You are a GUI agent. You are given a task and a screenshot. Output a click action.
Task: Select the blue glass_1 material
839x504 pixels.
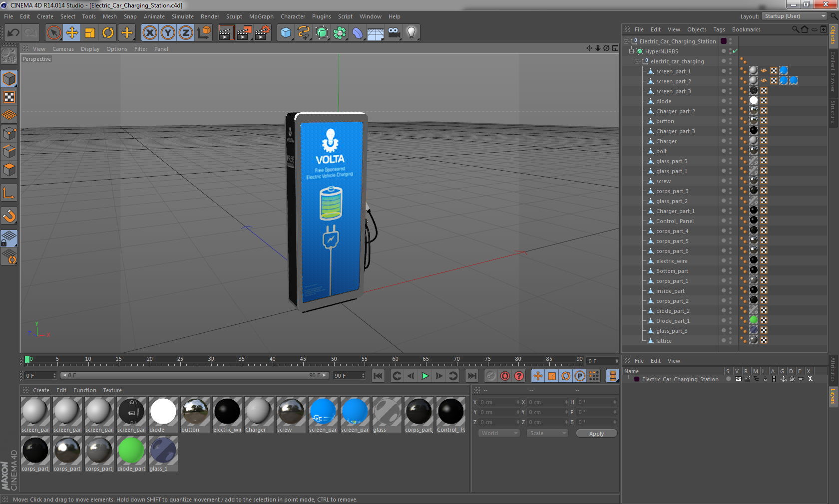(163, 454)
